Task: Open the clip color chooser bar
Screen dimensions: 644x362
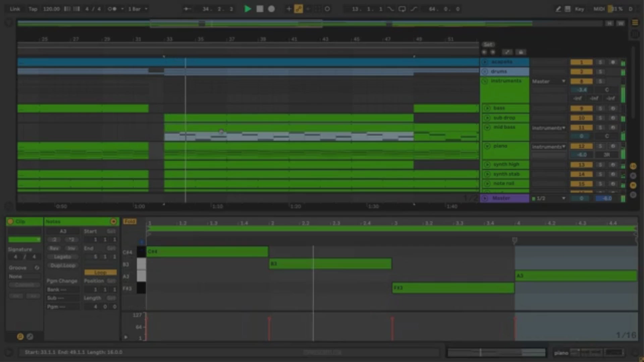Action: pyautogui.click(x=24, y=240)
